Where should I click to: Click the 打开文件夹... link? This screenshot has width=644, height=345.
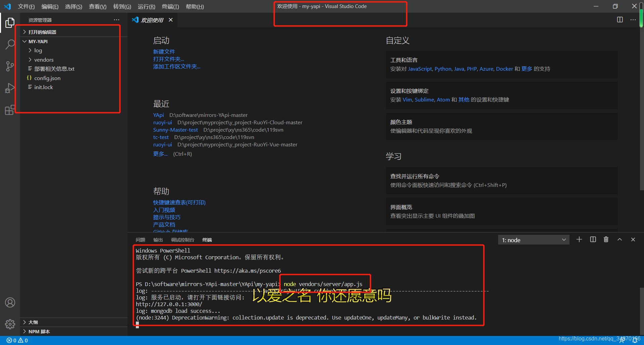168,59
